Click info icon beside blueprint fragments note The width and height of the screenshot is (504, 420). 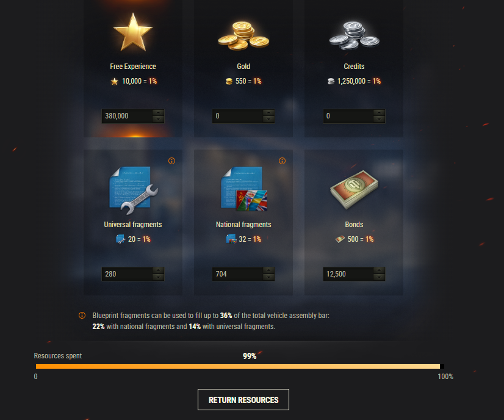click(x=82, y=315)
